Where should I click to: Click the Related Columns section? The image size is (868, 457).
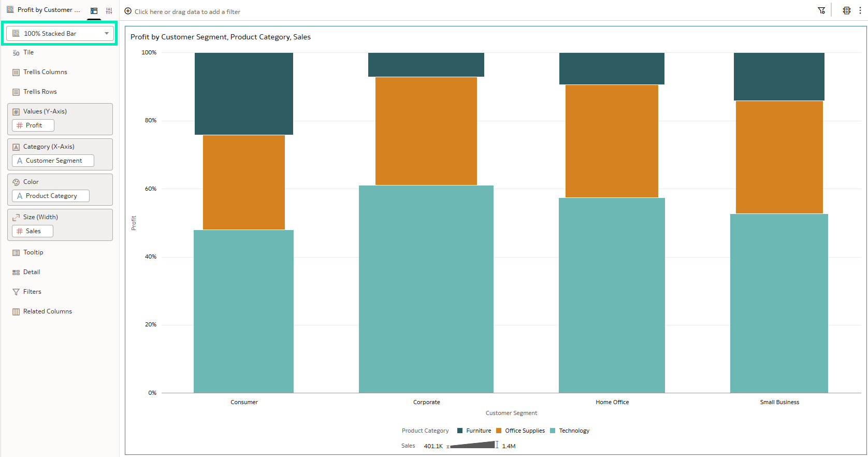pyautogui.click(x=47, y=311)
